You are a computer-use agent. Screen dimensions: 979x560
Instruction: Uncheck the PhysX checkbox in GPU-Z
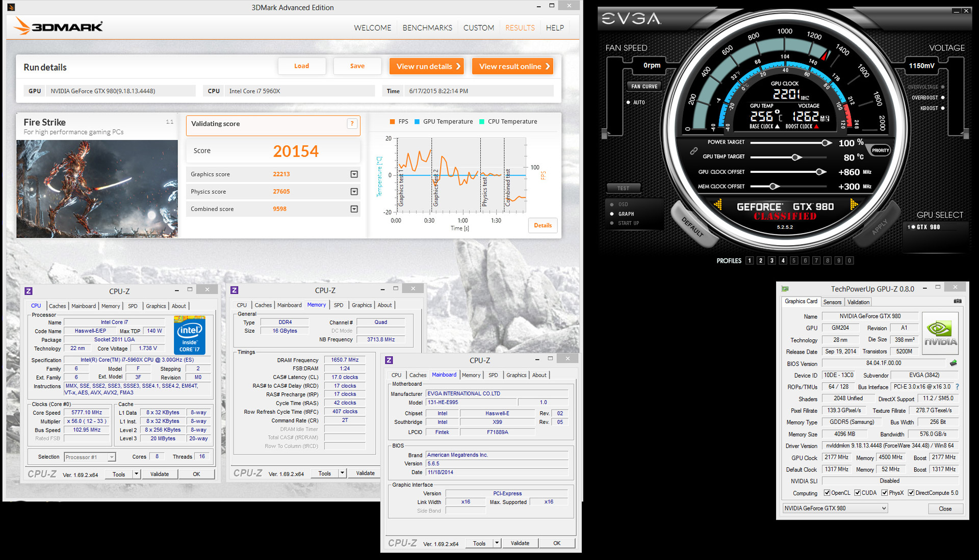885,493
